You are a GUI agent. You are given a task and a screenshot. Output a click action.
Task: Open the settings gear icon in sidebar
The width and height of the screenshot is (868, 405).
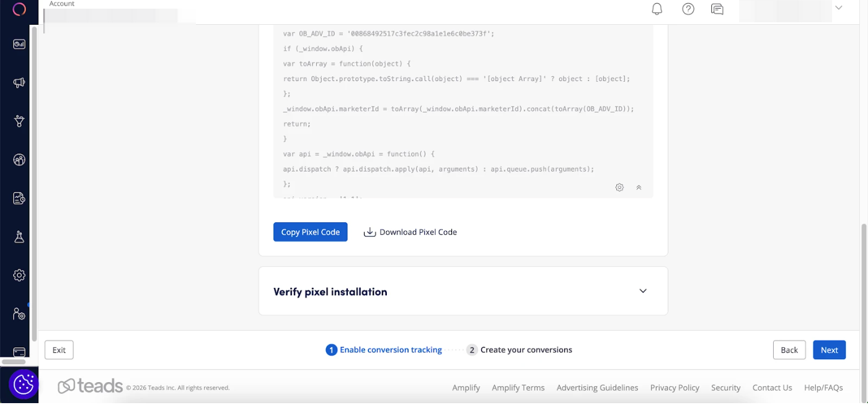click(x=19, y=275)
